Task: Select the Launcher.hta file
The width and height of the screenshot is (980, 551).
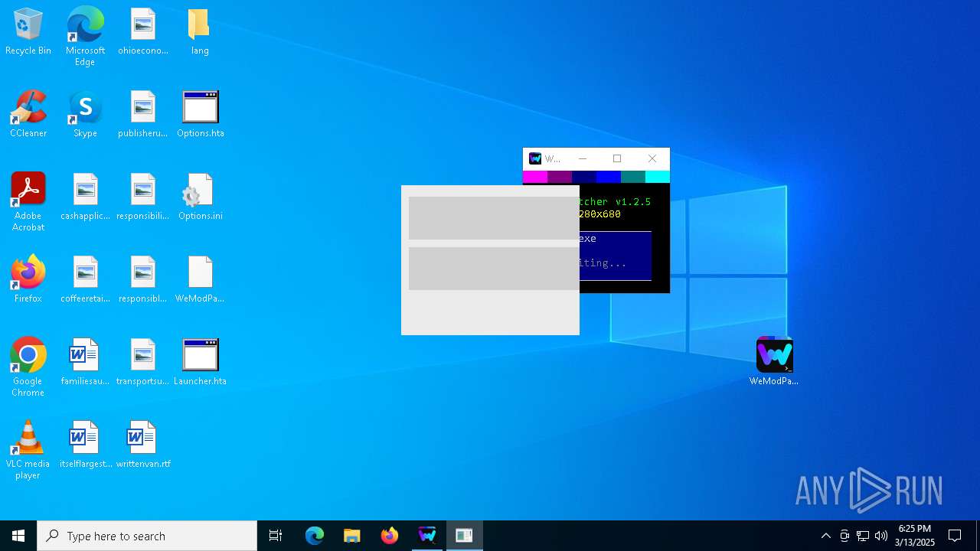Action: tap(201, 363)
